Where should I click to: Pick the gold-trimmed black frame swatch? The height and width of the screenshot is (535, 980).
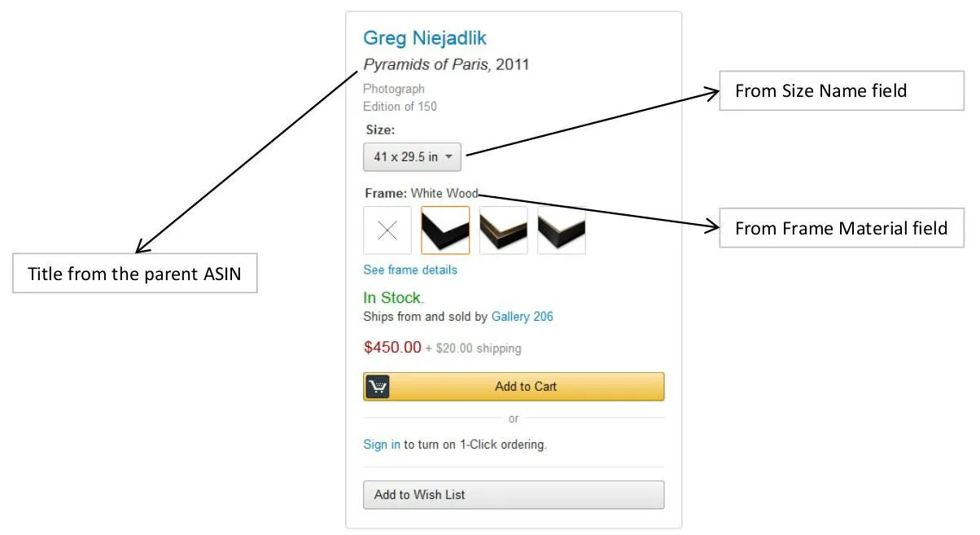503,230
